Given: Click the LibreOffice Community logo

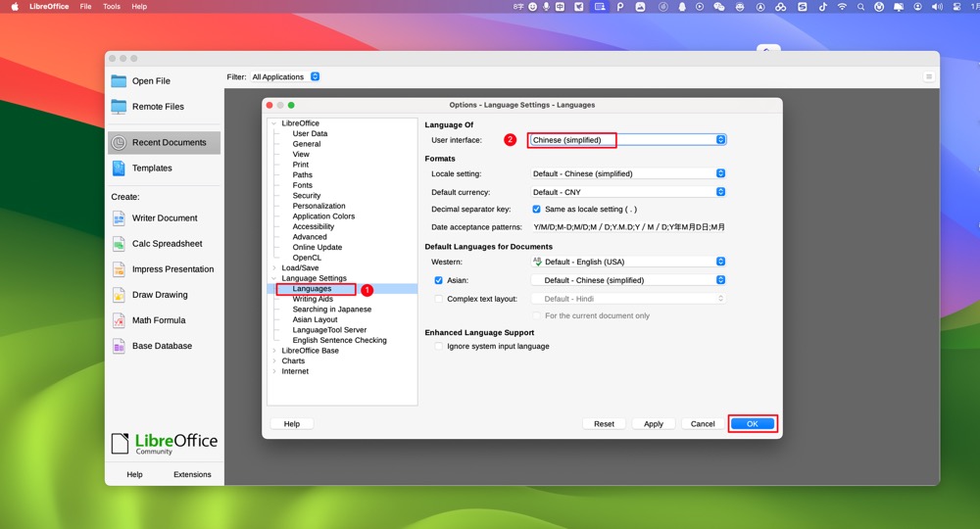Looking at the screenshot, I should coord(165,444).
